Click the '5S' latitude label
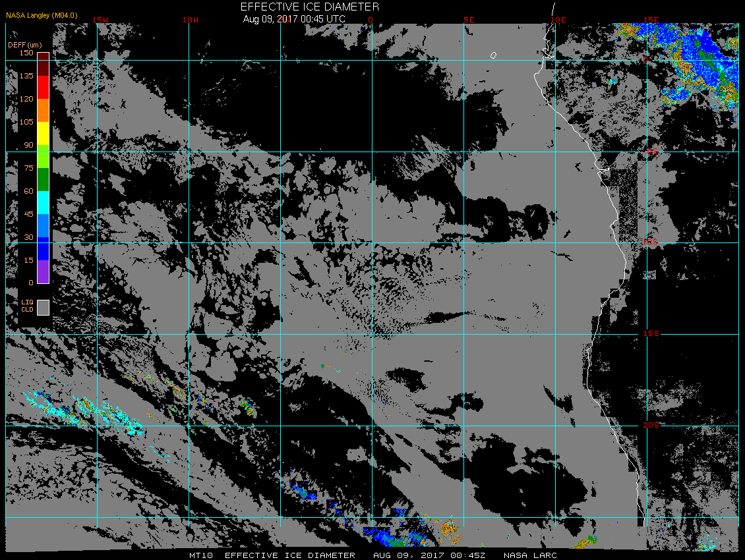Image resolution: width=745 pixels, height=560 pixels. click(x=652, y=151)
